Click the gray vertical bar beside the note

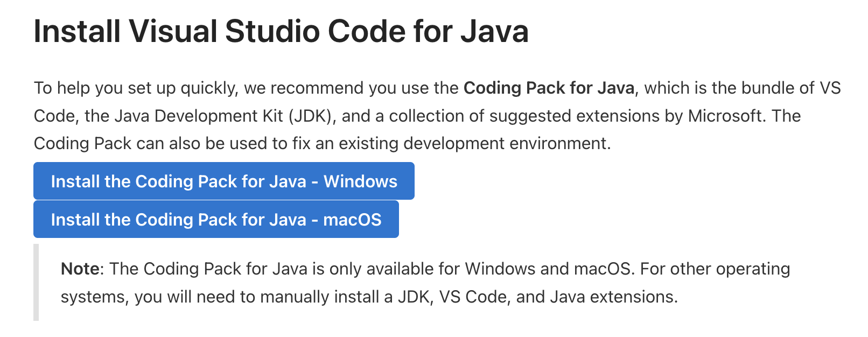tap(36, 282)
